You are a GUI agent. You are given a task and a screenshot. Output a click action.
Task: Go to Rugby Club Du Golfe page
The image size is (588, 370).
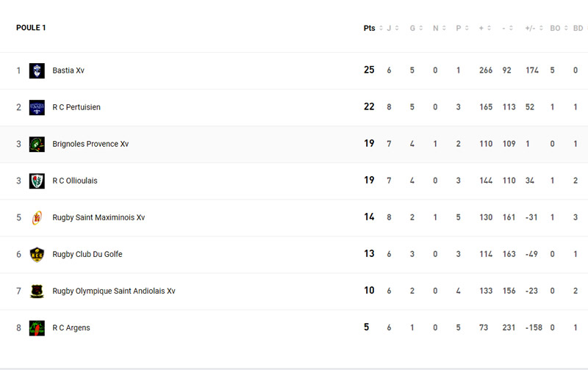coord(87,254)
